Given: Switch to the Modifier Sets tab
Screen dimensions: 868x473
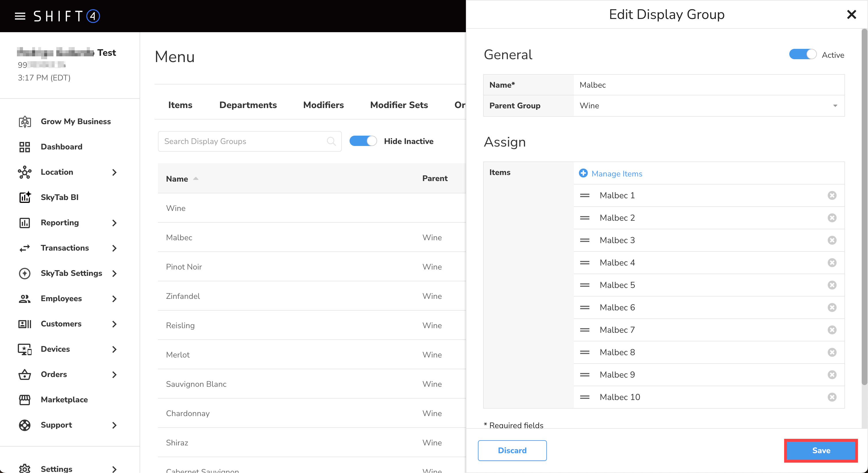Looking at the screenshot, I should click(x=399, y=105).
